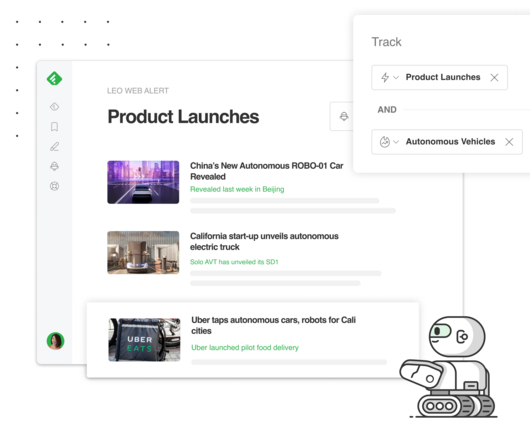The height and width of the screenshot is (442, 530).
Task: Select the pen annotate icon in sidebar
Action: (x=54, y=146)
